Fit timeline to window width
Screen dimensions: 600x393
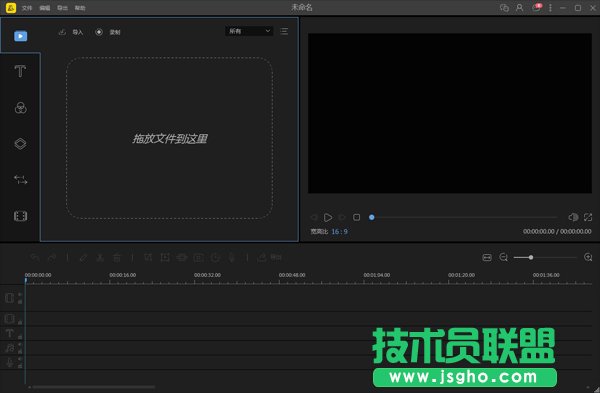(487, 258)
